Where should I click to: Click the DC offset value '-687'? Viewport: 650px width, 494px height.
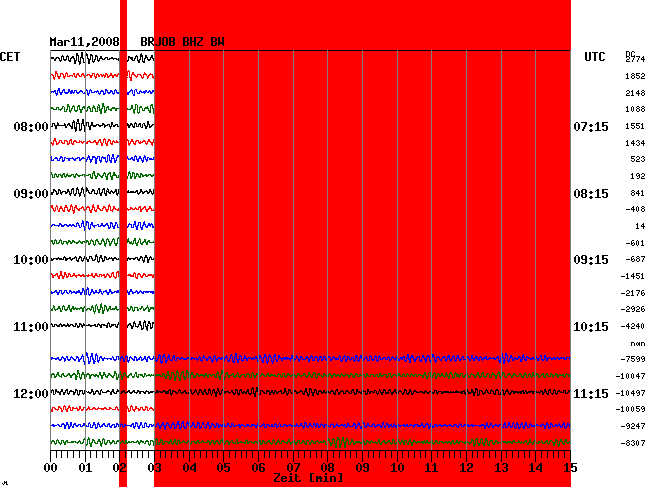point(635,259)
